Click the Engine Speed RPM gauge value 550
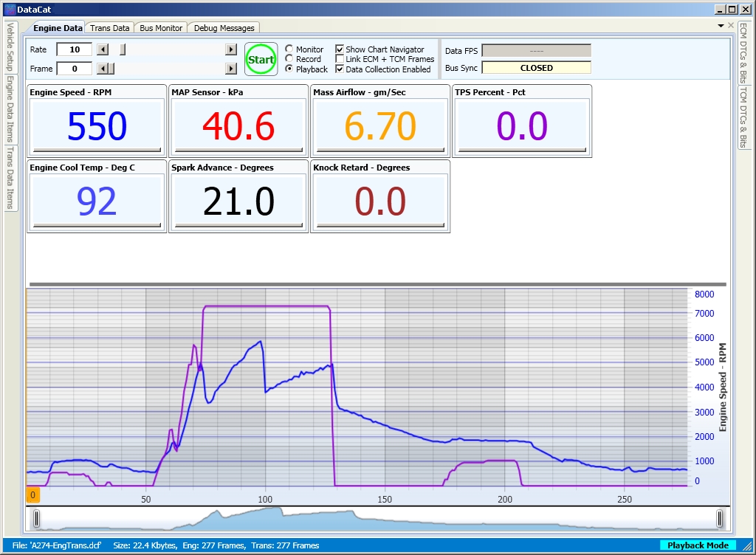Image resolution: width=756 pixels, height=555 pixels. click(x=97, y=125)
